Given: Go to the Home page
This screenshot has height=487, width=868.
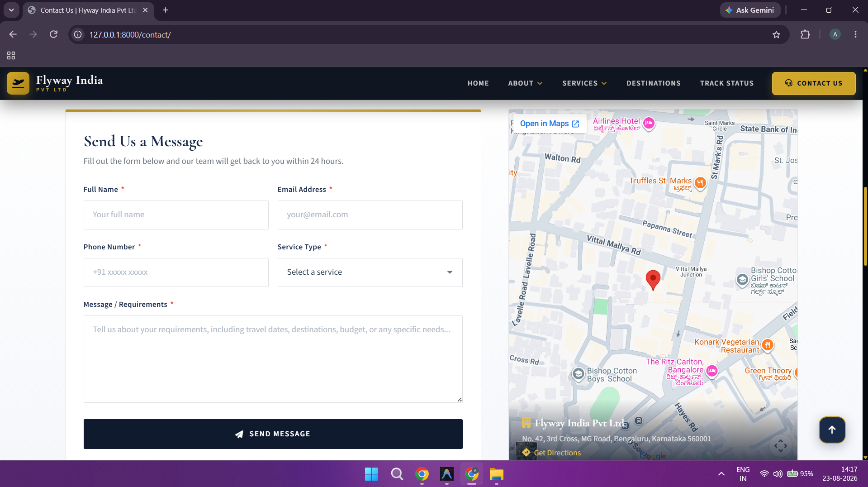Looking at the screenshot, I should click(478, 83).
